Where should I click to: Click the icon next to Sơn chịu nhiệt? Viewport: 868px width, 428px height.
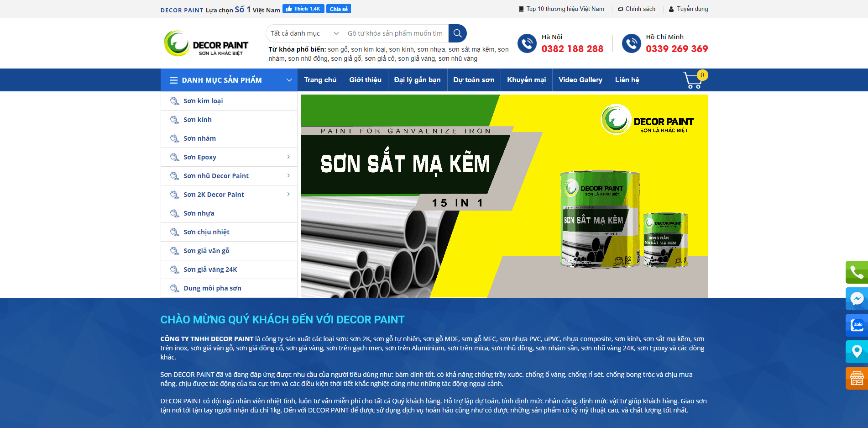(x=174, y=232)
